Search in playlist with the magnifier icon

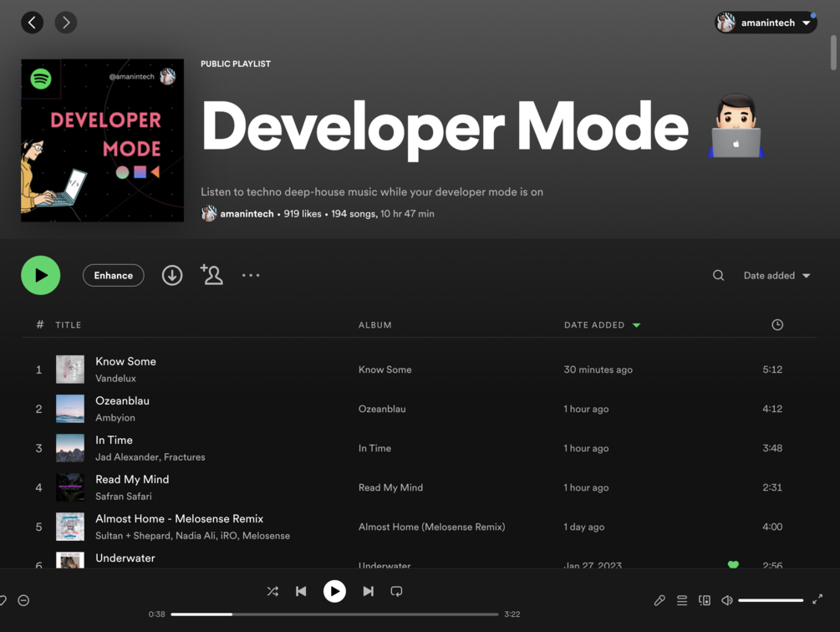click(719, 275)
